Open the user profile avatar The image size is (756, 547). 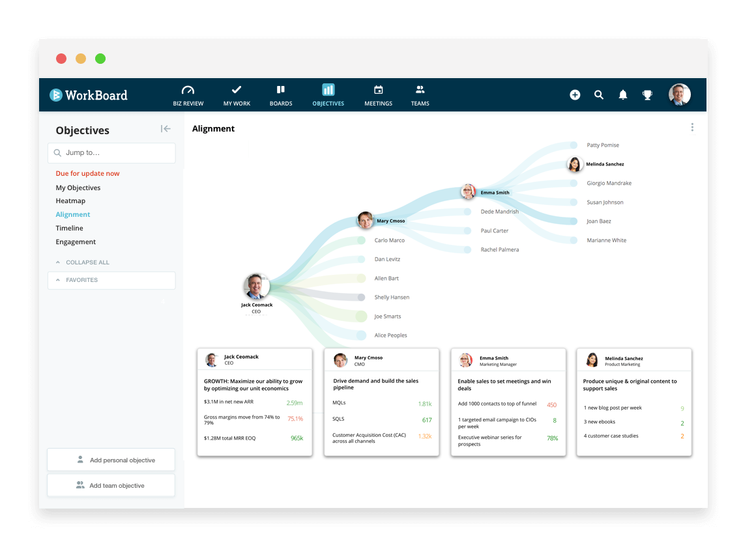click(679, 94)
